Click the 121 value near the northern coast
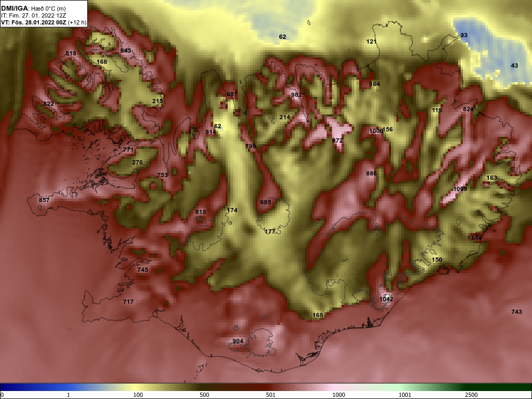The height and width of the screenshot is (399, 532). click(371, 41)
